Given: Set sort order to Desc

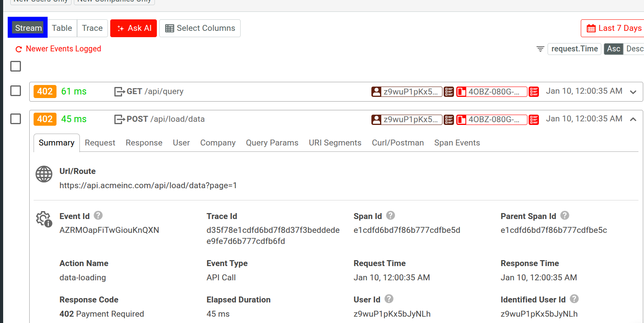Looking at the screenshot, I should click(x=634, y=49).
